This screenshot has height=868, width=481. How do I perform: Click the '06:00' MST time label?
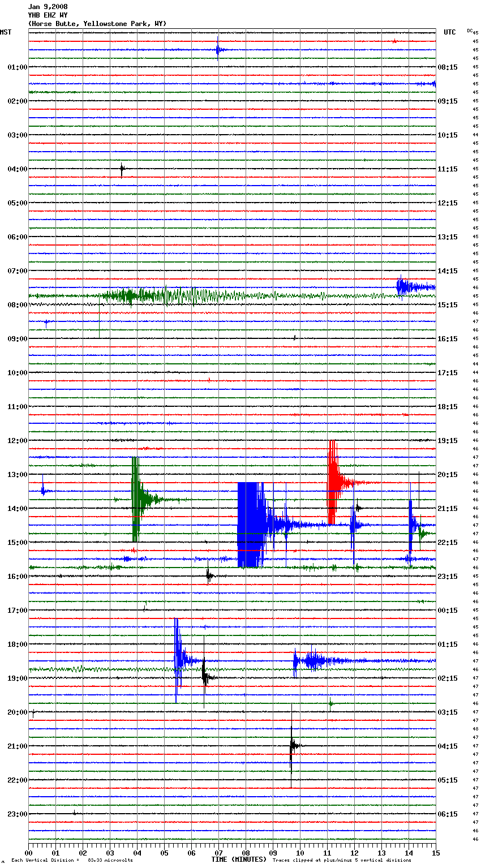18,237
